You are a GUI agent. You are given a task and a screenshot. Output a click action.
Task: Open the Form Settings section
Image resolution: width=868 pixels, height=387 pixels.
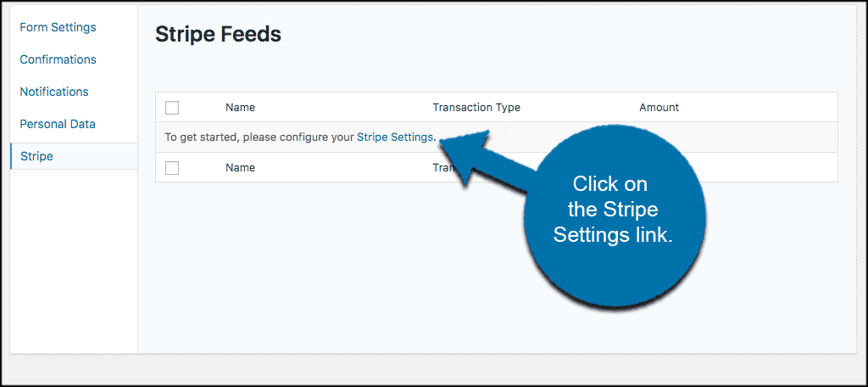pos(58,27)
